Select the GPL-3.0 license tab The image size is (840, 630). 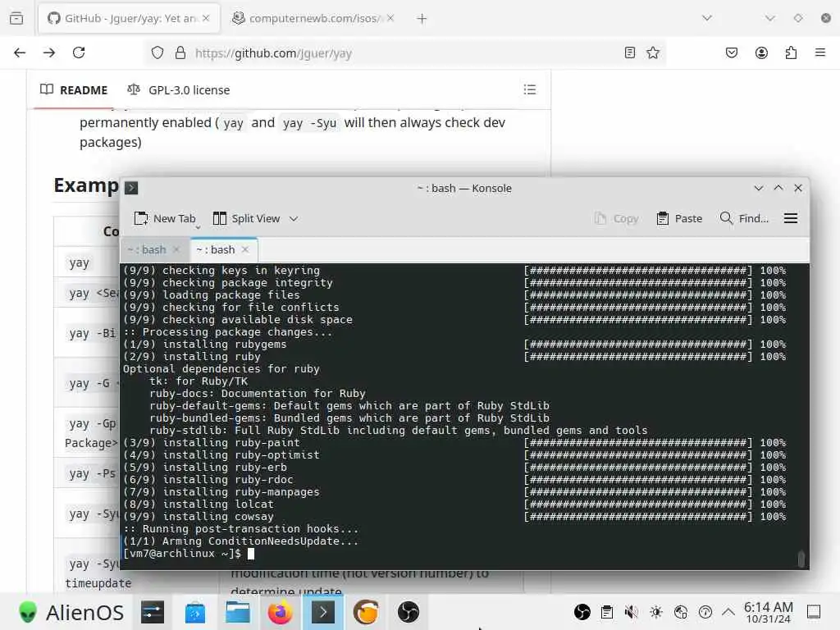[178, 90]
